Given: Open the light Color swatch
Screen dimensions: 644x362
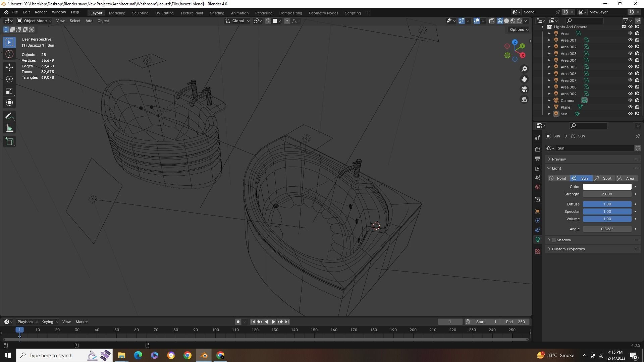Looking at the screenshot, I should point(607,187).
